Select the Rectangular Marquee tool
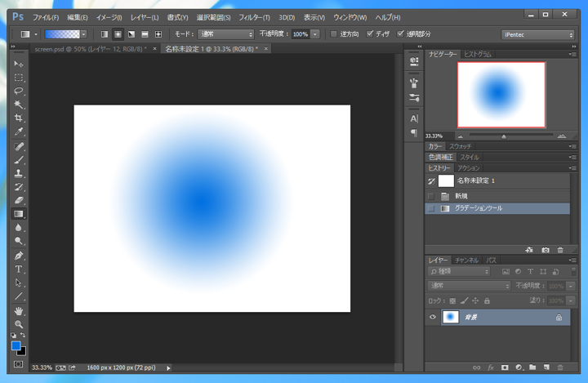Image resolution: width=588 pixels, height=383 pixels. pos(18,78)
